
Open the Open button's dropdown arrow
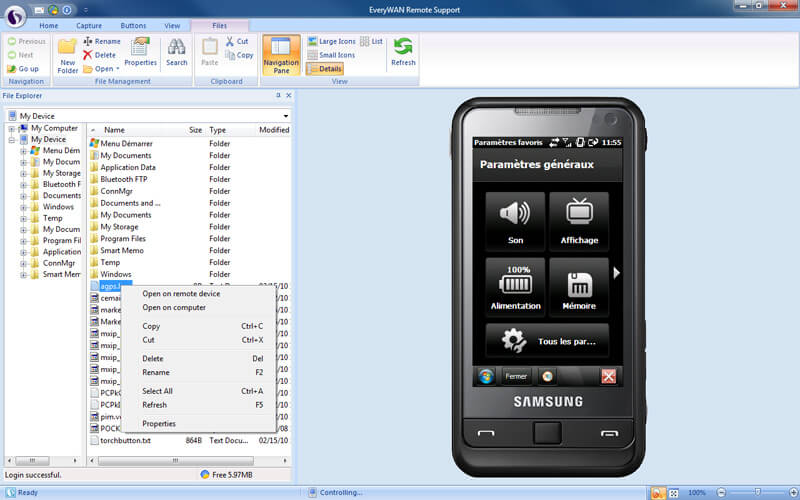click(x=118, y=69)
